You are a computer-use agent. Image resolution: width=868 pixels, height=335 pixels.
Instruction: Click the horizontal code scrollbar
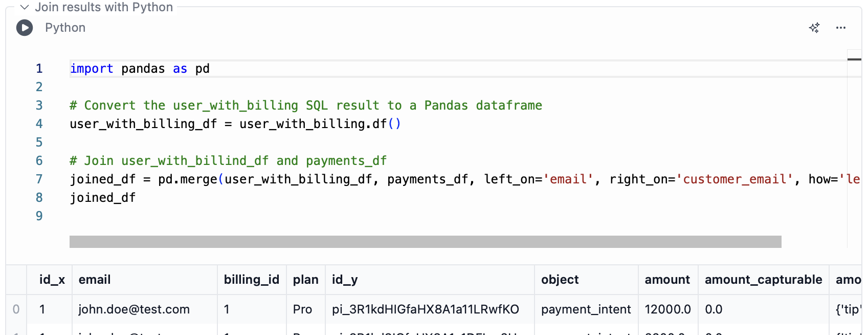tap(426, 242)
